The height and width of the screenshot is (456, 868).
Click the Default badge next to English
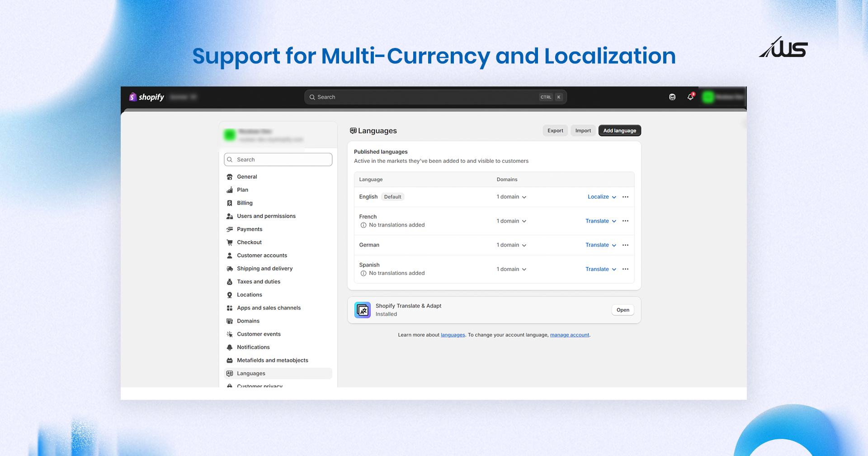392,197
